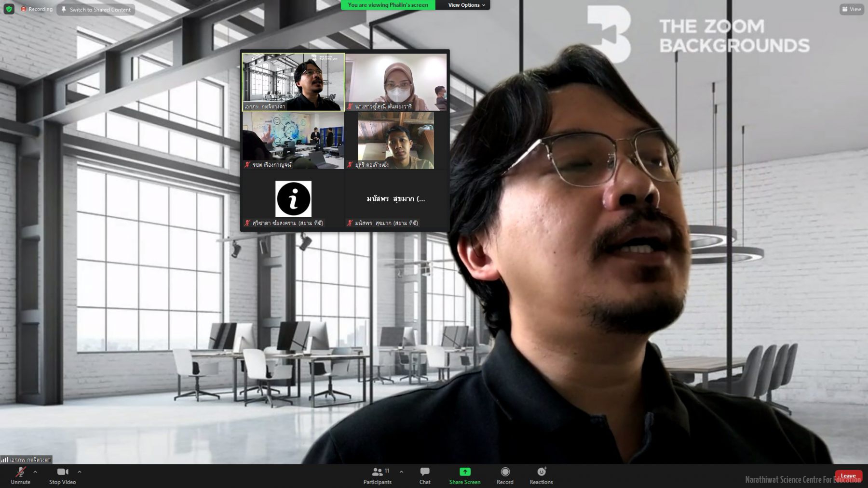Select the name-only tile "มนัสพร สุขมาก (..."
Image resolution: width=868 pixels, height=488 pixels.
pyautogui.click(x=396, y=198)
